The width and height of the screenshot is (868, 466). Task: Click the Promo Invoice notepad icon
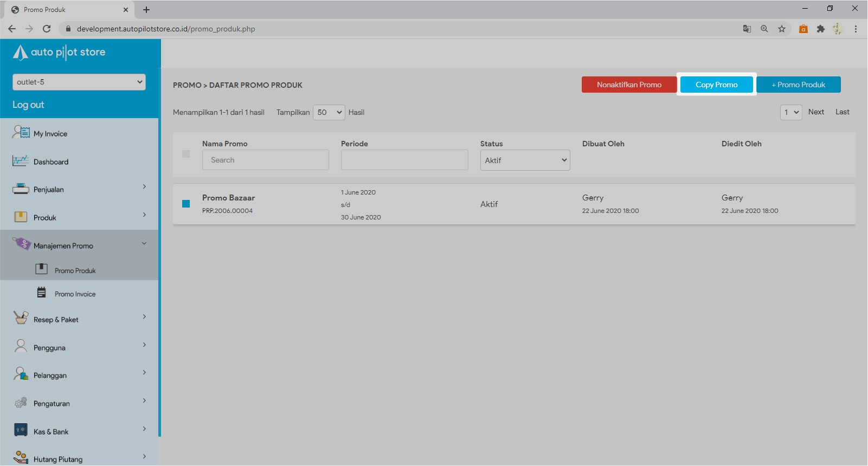(x=42, y=293)
